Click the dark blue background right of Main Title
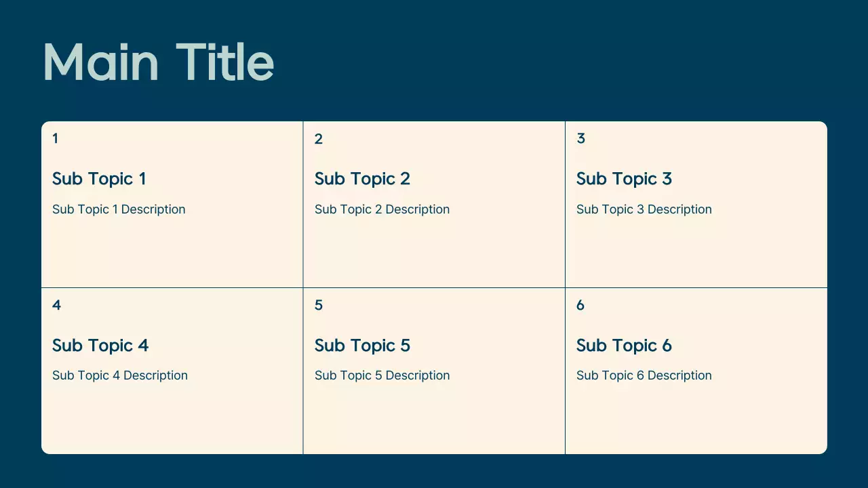The width and height of the screenshot is (868, 488). [x=542, y=61]
